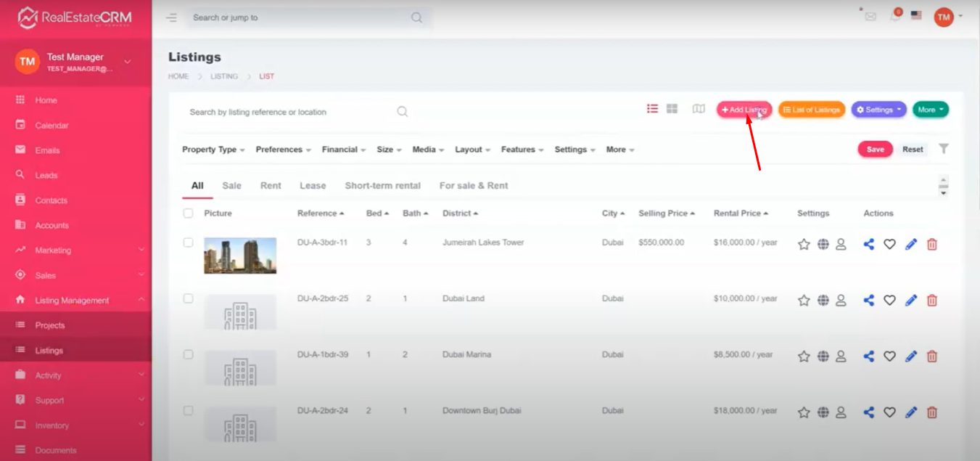Select checkbox for Dubai Marina listing
Screen dimensions: 980x461
click(189, 354)
